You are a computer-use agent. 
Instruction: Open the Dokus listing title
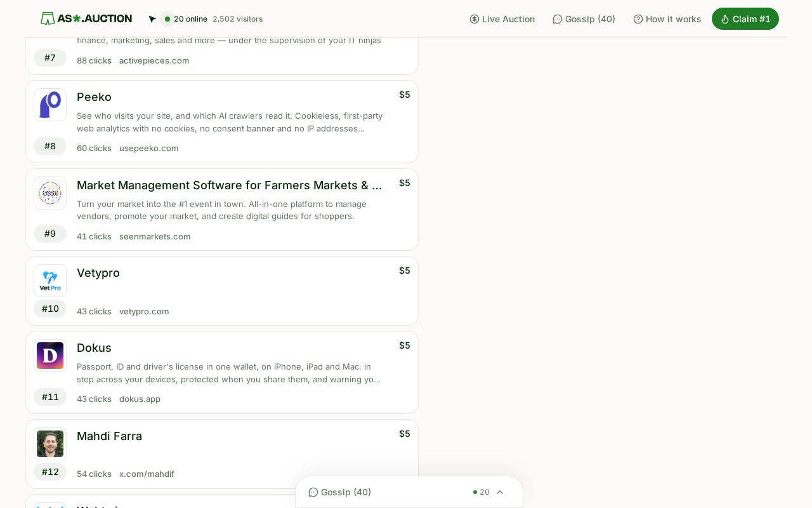tap(94, 348)
